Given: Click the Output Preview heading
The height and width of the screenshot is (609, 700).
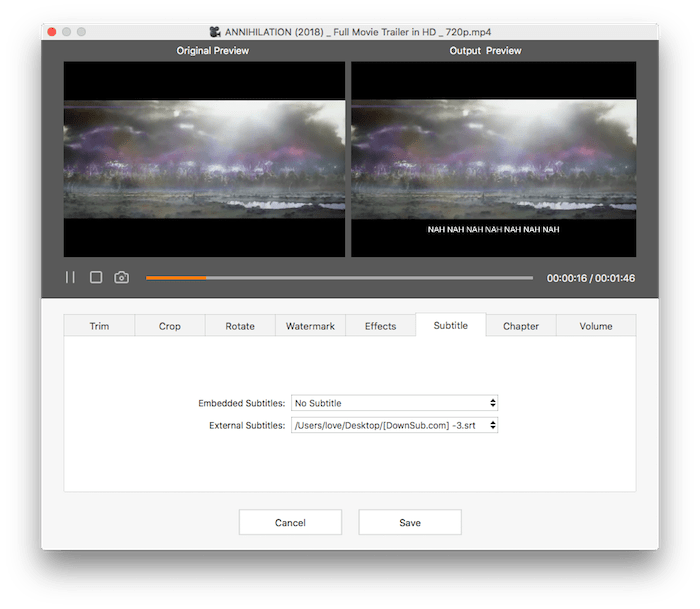Looking at the screenshot, I should pos(485,50).
